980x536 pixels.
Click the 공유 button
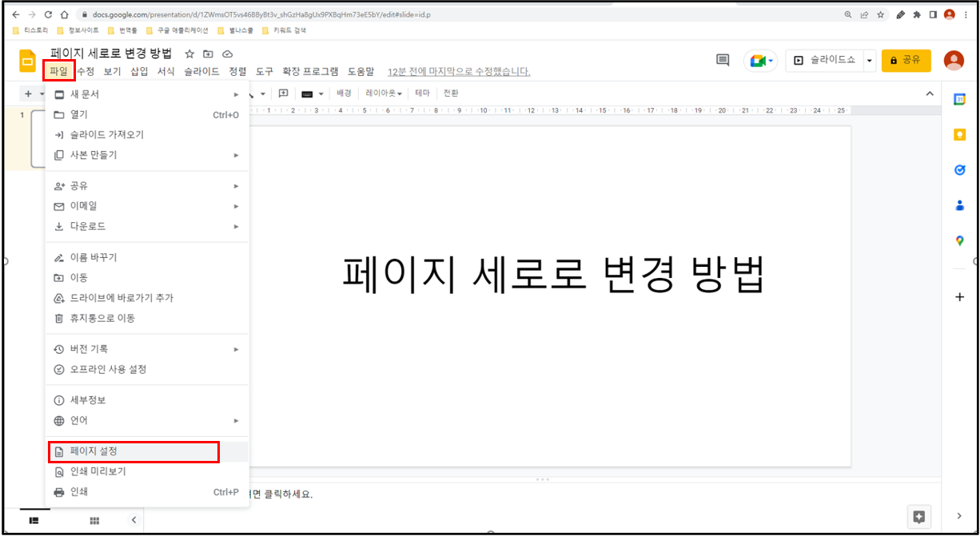[x=906, y=60]
